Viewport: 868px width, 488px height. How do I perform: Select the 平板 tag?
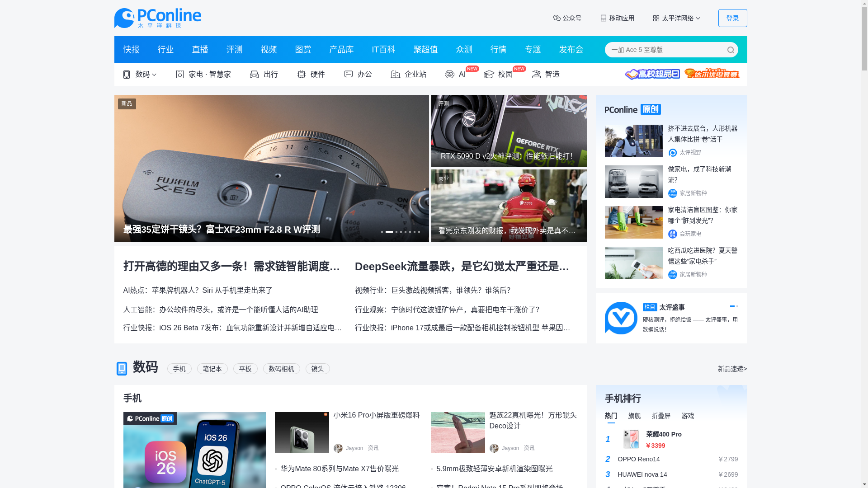coord(245,369)
